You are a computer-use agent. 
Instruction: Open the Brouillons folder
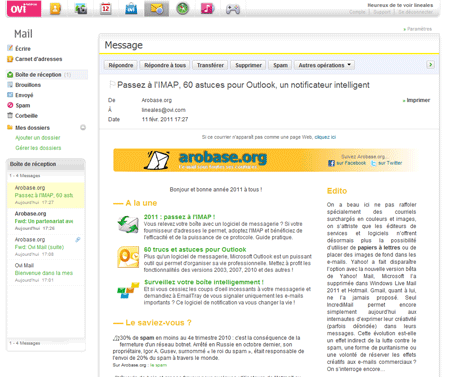[28, 85]
